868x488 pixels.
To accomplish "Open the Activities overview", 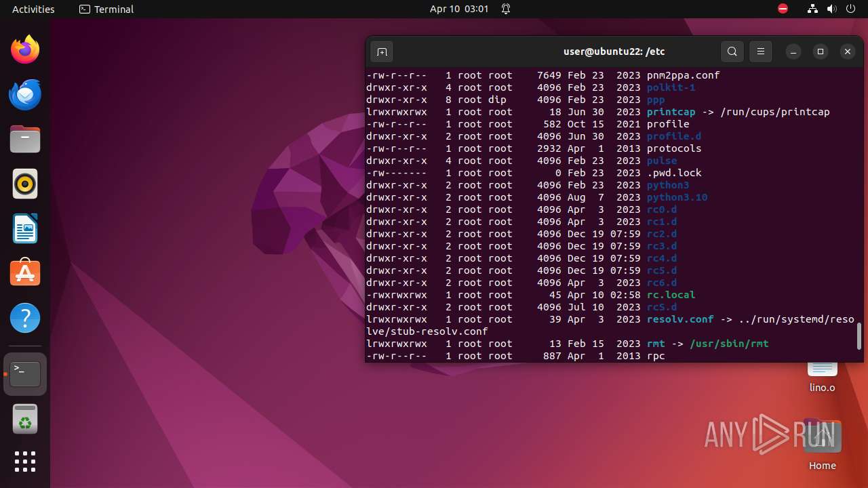I will [x=33, y=9].
